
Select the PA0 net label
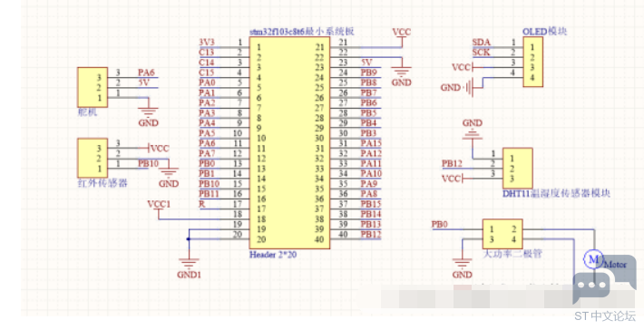point(207,82)
